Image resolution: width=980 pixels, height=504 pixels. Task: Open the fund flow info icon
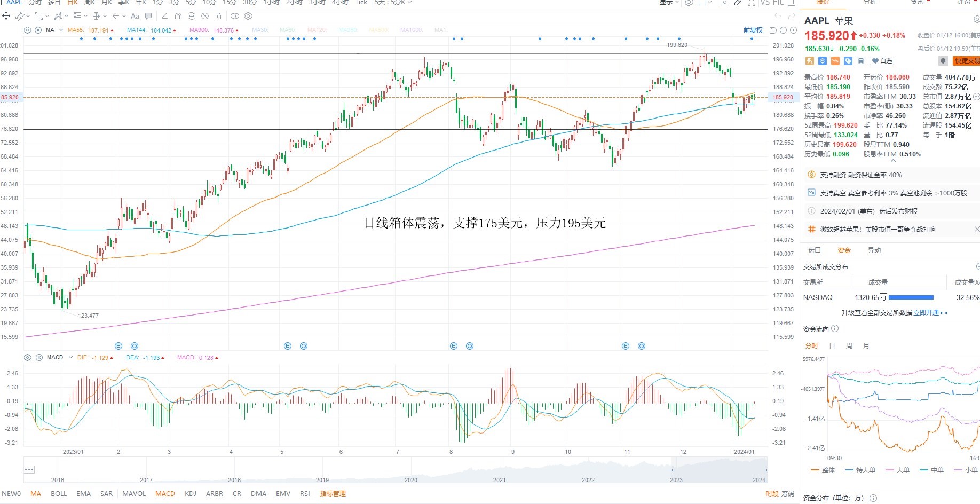coord(835,329)
